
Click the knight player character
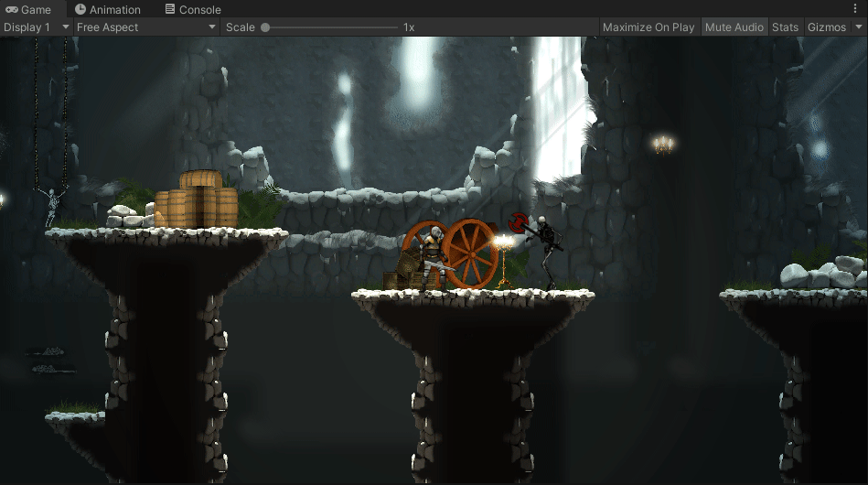(x=434, y=259)
